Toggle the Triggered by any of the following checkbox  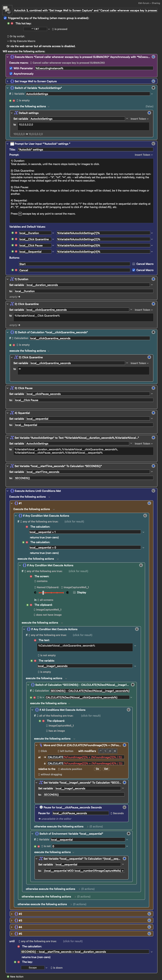tap(5, 18)
